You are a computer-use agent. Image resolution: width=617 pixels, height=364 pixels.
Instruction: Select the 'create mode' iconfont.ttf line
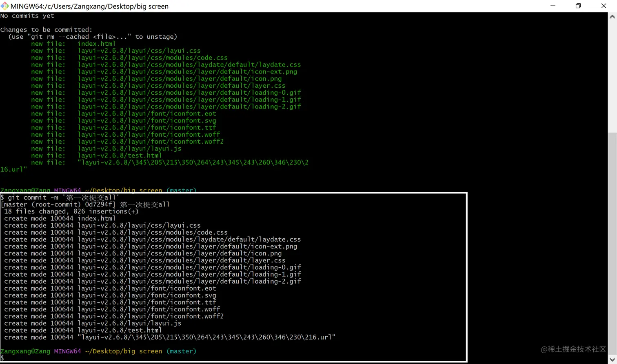click(x=110, y=302)
